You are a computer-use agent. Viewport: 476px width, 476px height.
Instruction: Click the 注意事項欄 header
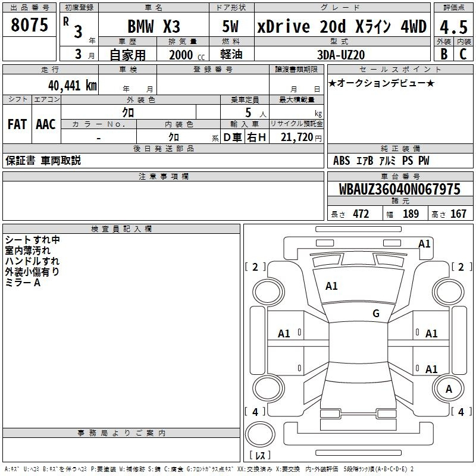tap(163, 176)
